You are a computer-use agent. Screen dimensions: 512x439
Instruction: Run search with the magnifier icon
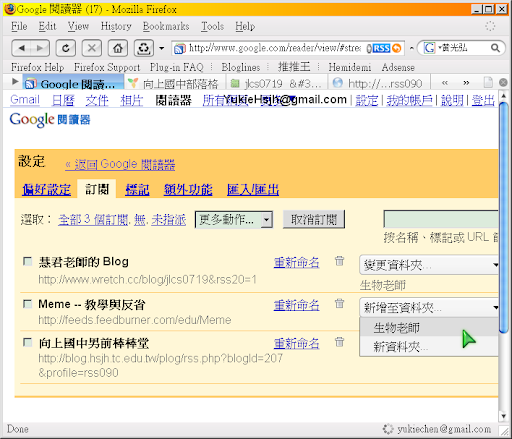tap(495, 48)
